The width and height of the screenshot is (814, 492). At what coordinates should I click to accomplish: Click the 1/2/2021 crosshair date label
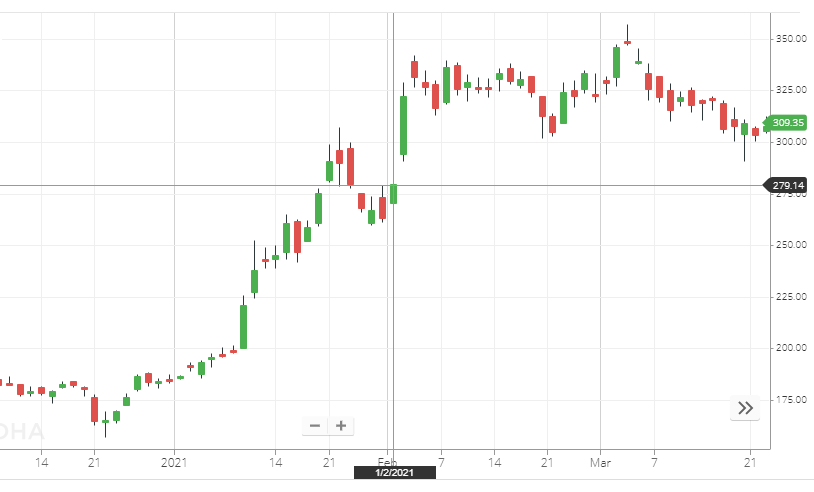pos(394,472)
